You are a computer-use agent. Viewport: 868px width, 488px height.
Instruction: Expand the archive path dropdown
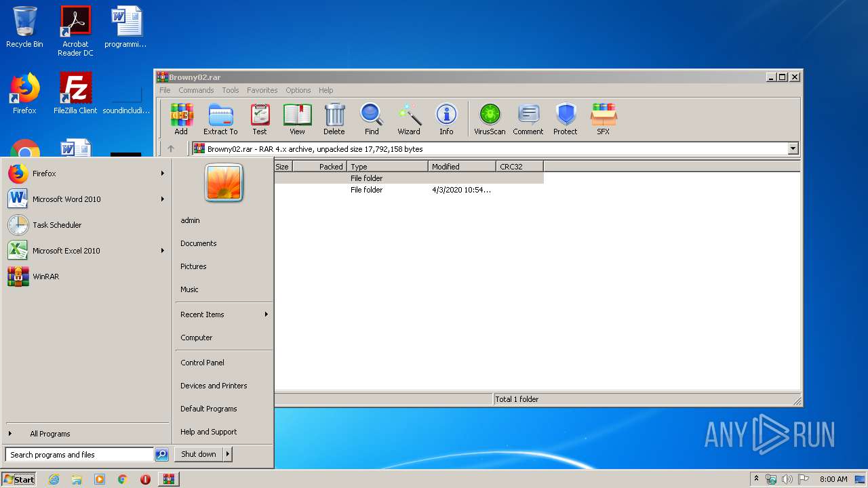[x=793, y=149]
